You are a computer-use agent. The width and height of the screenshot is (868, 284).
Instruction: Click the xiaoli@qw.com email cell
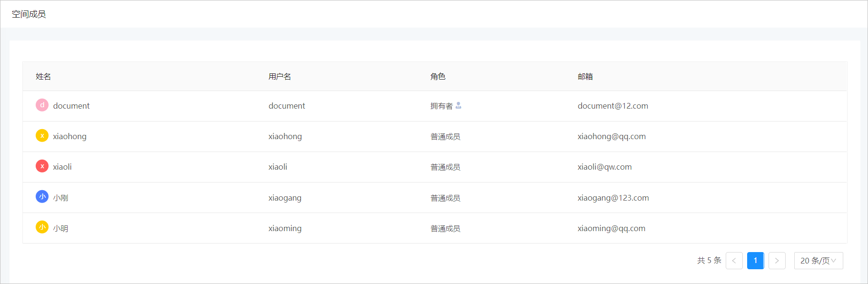(605, 167)
